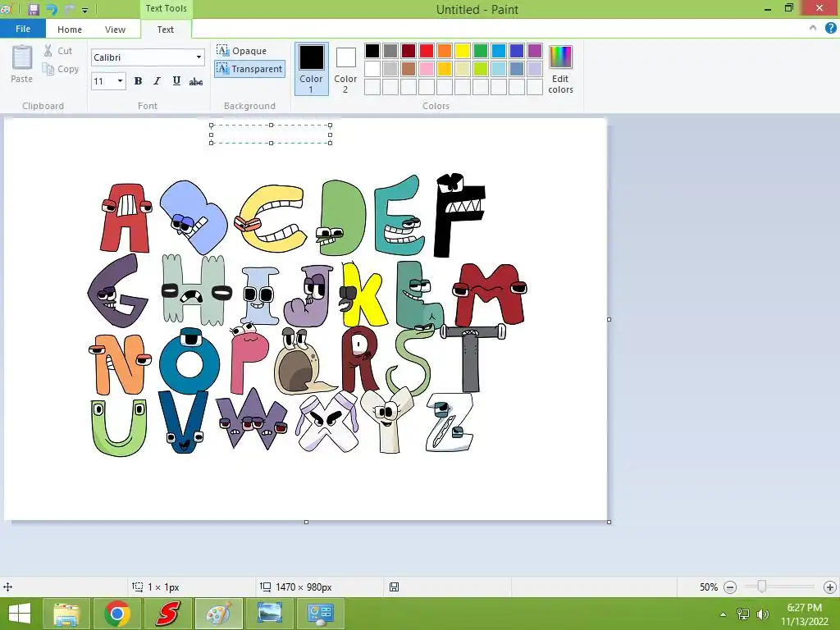
Task: Click the file size disk icon in status bar
Action: pos(394,587)
